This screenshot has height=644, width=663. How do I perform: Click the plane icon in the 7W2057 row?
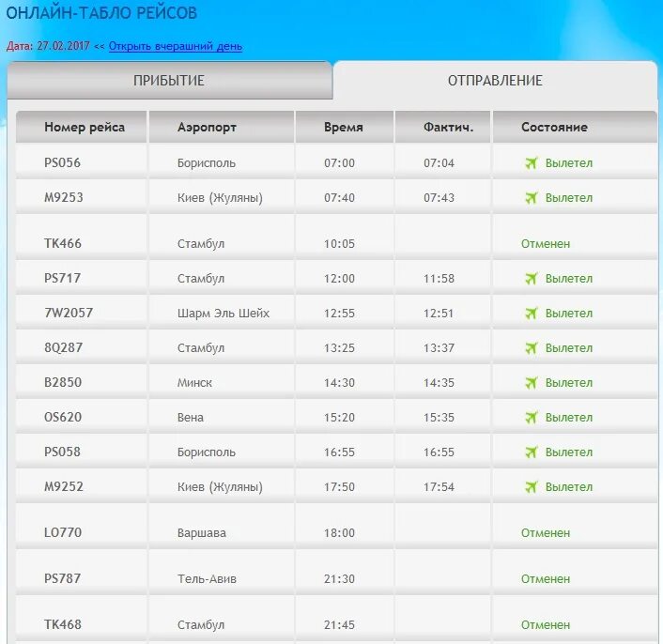[x=532, y=314]
